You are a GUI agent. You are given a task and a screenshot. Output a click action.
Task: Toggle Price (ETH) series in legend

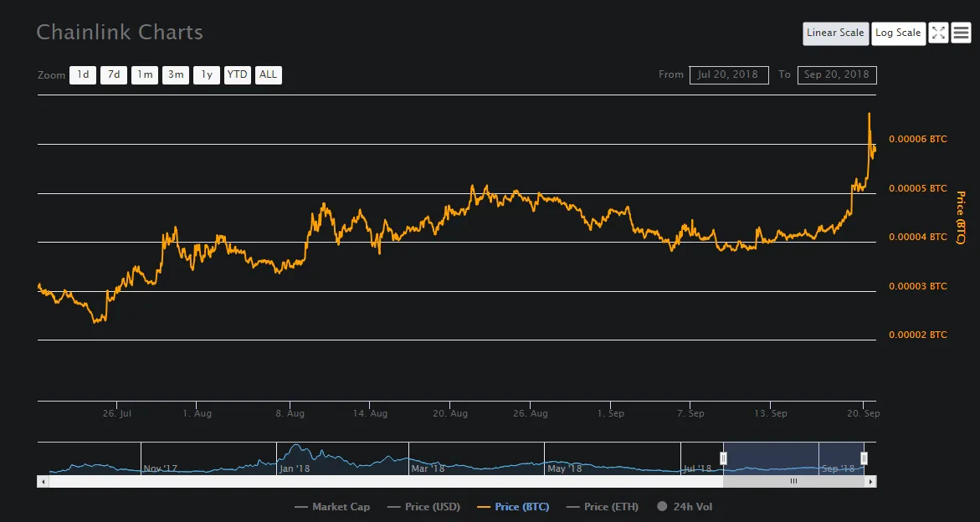603,507
